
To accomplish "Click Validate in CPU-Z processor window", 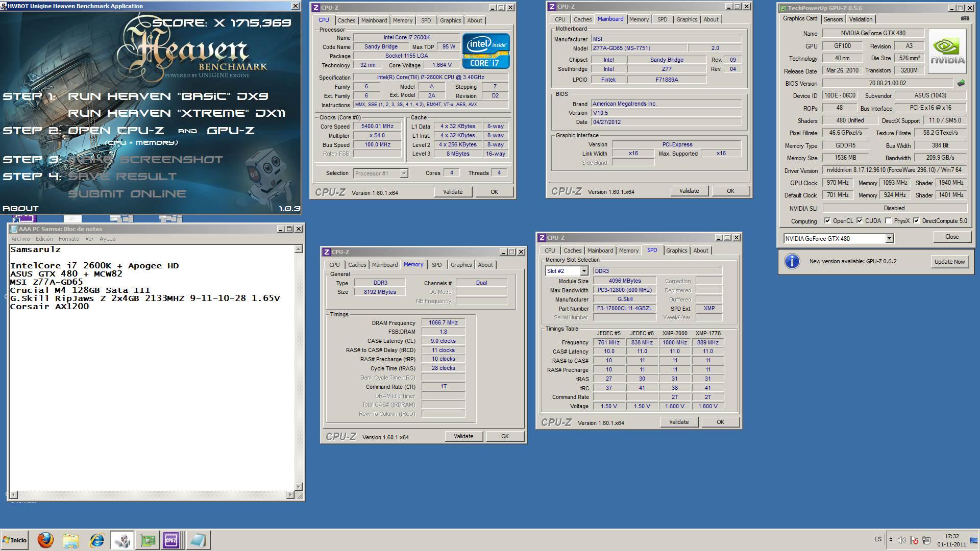I will coord(453,192).
